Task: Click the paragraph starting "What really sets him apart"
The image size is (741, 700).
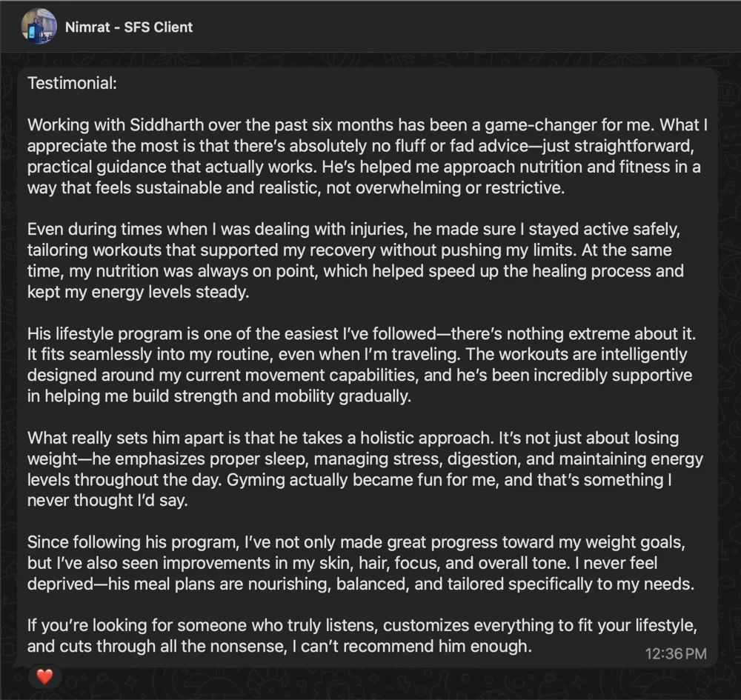Action: pos(363,469)
